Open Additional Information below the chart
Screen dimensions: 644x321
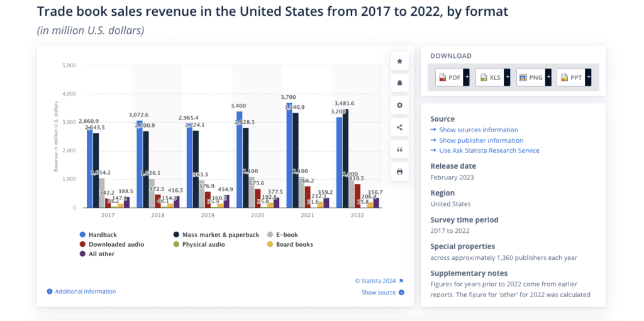85,291
